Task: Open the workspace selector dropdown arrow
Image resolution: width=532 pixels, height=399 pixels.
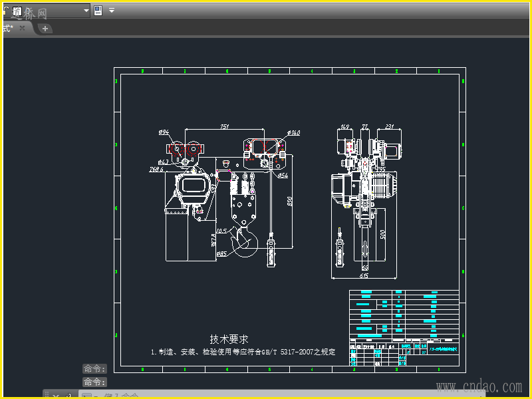Action: (86, 11)
